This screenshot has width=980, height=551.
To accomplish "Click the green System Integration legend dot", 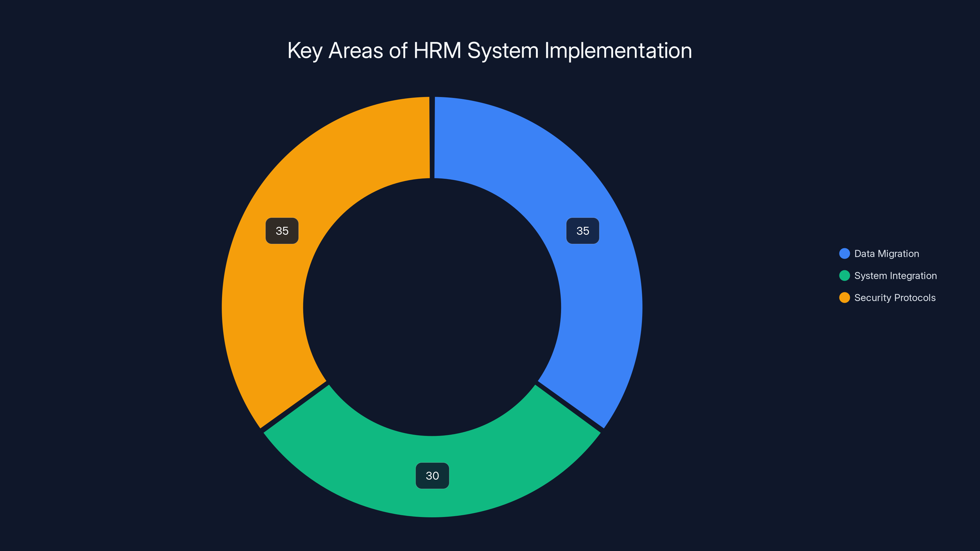I will 844,276.
